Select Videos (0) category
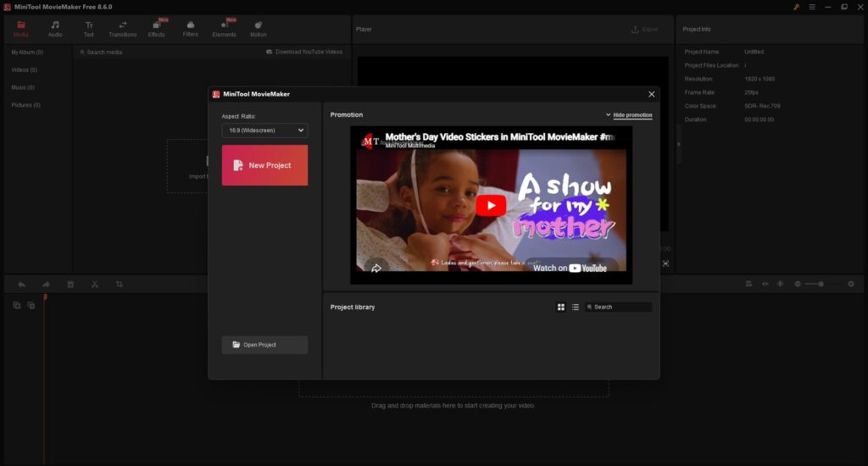 25,69
